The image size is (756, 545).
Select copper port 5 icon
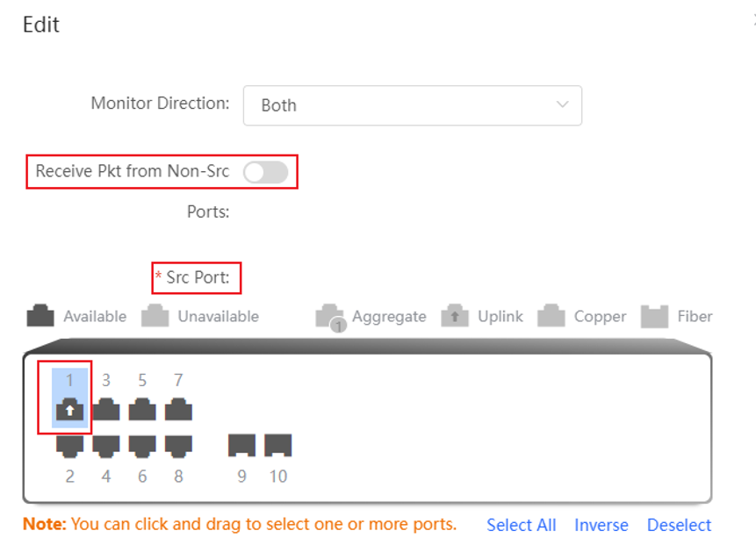(142, 409)
